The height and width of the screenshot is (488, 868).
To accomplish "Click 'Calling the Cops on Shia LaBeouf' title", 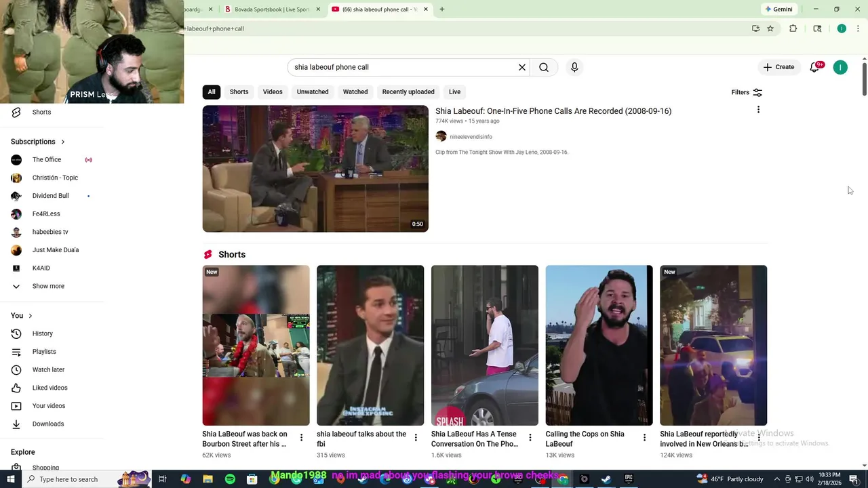I will [x=585, y=439].
